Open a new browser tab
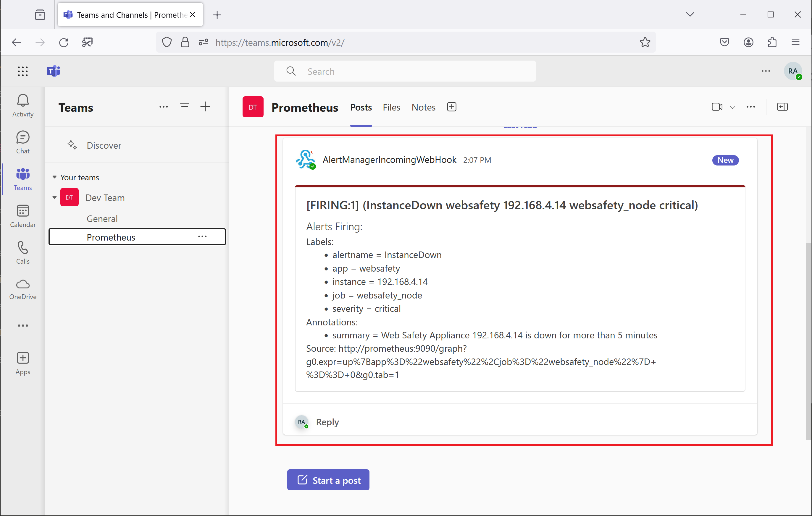The image size is (812, 516). pyautogui.click(x=217, y=14)
